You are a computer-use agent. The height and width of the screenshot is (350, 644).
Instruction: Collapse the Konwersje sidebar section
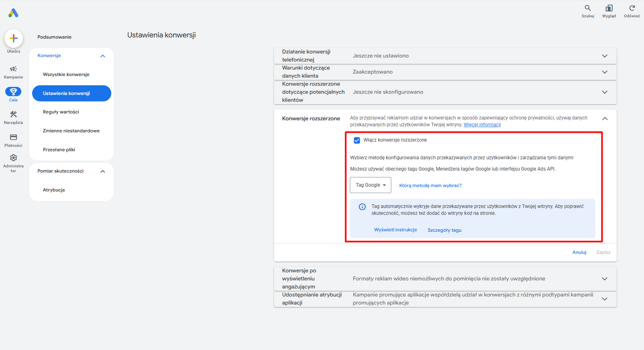(x=102, y=56)
